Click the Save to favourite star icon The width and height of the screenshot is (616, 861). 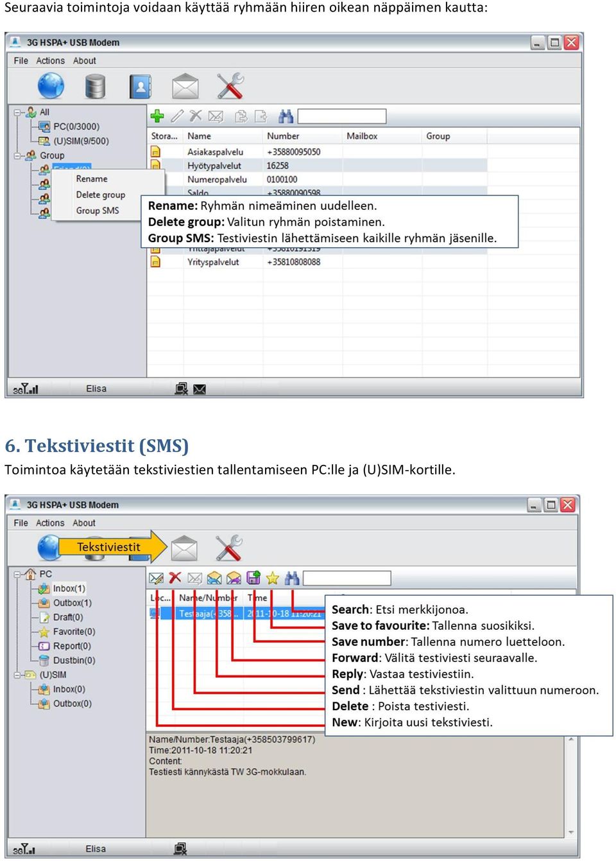click(273, 578)
